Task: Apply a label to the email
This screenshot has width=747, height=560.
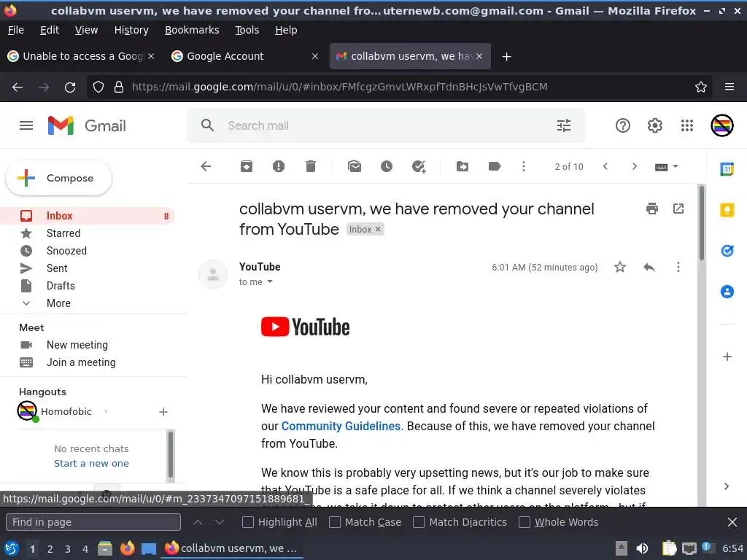Action: pyautogui.click(x=495, y=166)
